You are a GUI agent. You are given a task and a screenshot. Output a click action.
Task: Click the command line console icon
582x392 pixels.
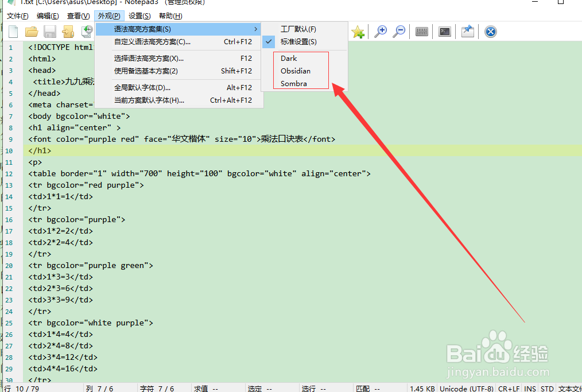click(445, 32)
